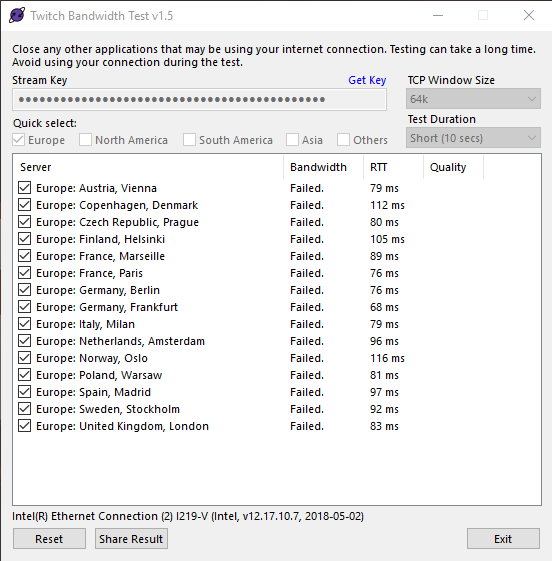Select the Europe: Austria, Vienna row text

[x=96, y=188]
